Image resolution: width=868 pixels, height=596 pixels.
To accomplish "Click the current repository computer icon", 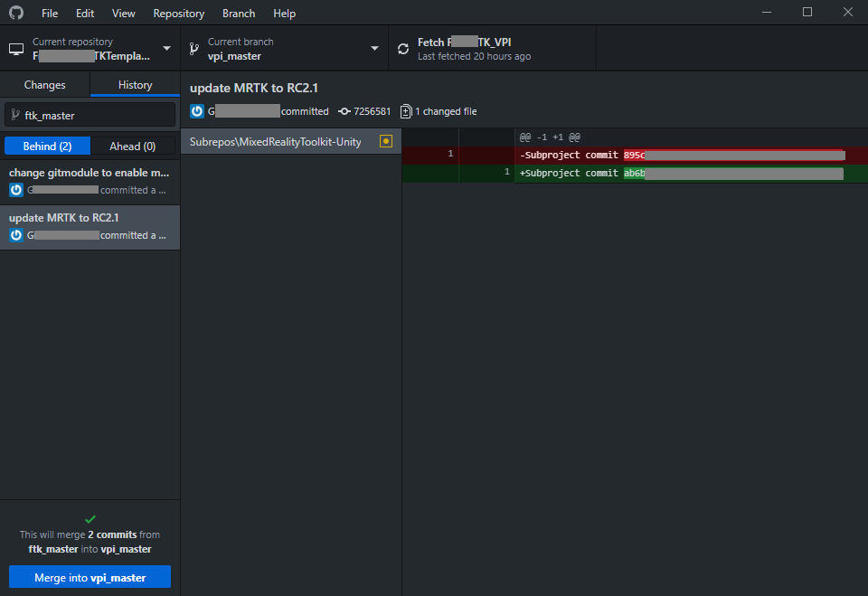I will coord(15,48).
